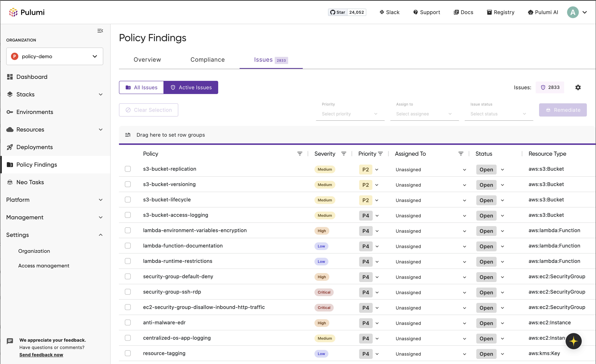Collapse the left navigation sidebar
This screenshot has height=364, width=596.
[100, 30]
